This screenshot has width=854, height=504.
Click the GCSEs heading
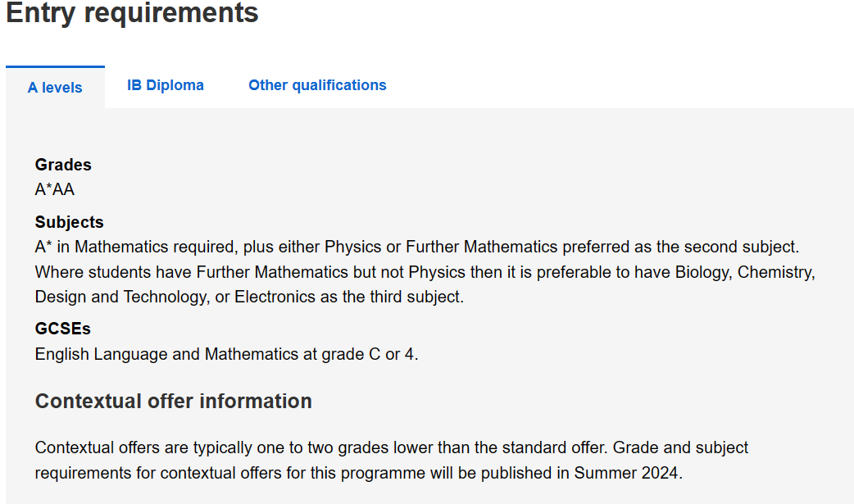click(x=62, y=329)
